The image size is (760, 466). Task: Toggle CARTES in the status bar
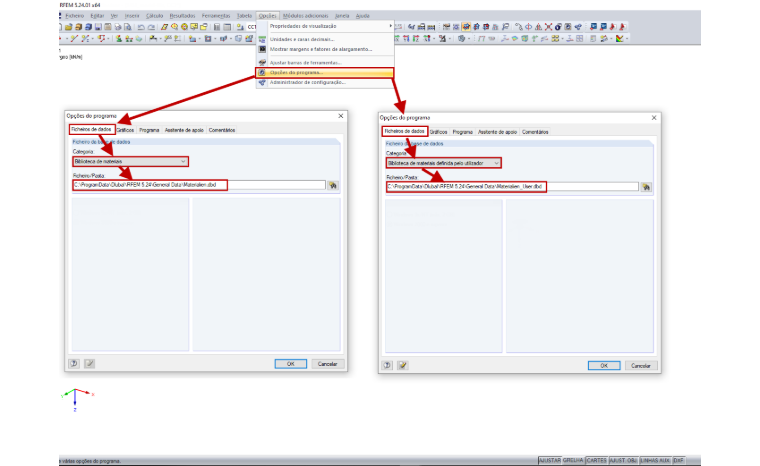(x=597, y=460)
